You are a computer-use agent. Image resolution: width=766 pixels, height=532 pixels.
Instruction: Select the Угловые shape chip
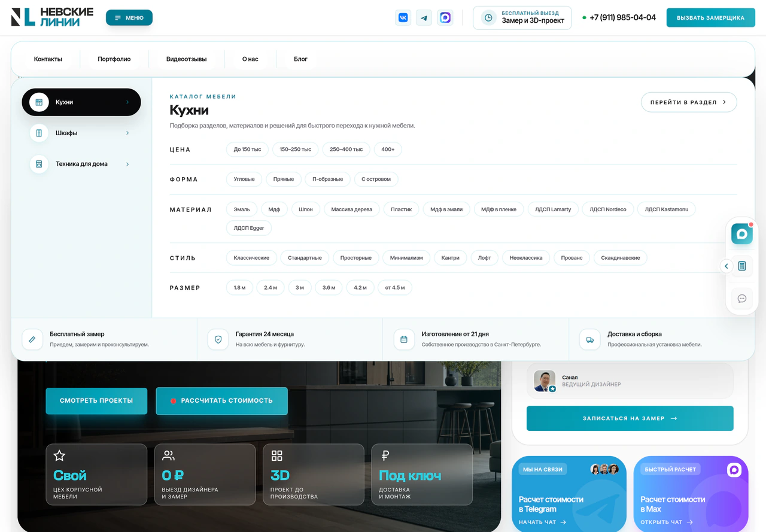[244, 179]
